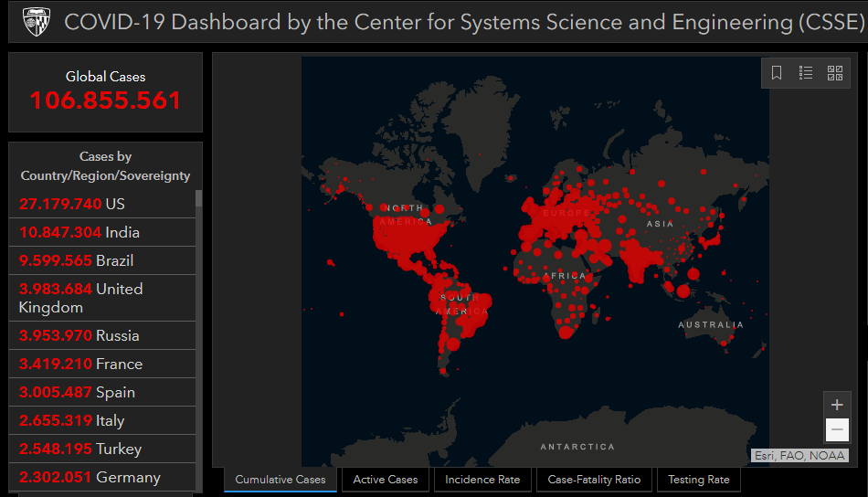Open the basemap gallery grid icon

pos(835,72)
